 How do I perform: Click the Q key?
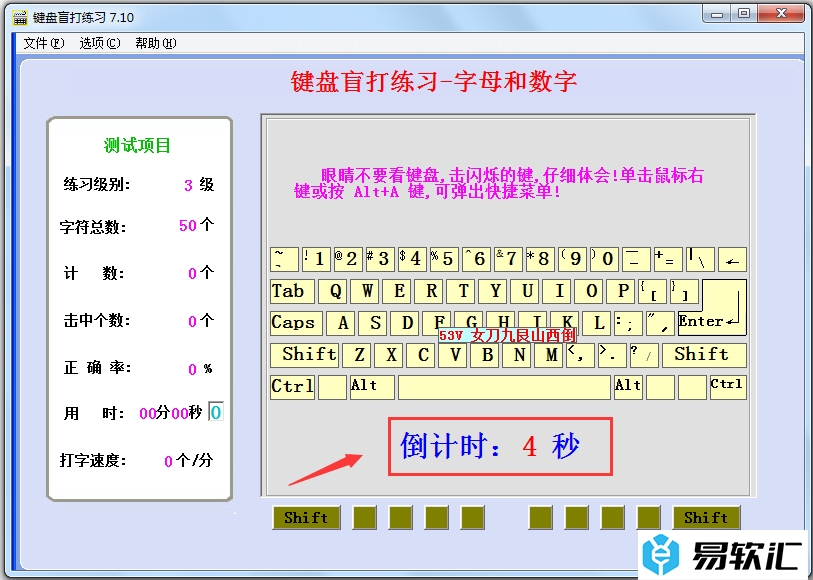[x=332, y=291]
